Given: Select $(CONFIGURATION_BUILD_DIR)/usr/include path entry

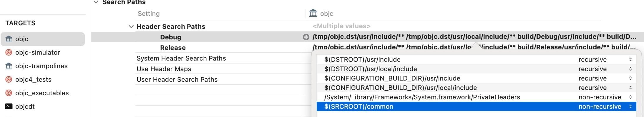Looking at the screenshot, I should (x=392, y=78).
